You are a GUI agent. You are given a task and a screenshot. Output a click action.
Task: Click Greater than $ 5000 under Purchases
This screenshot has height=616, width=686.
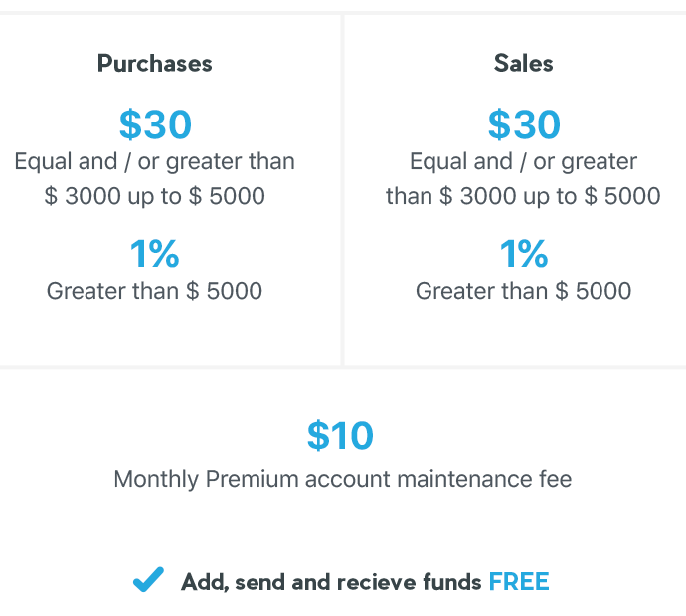coord(154,291)
